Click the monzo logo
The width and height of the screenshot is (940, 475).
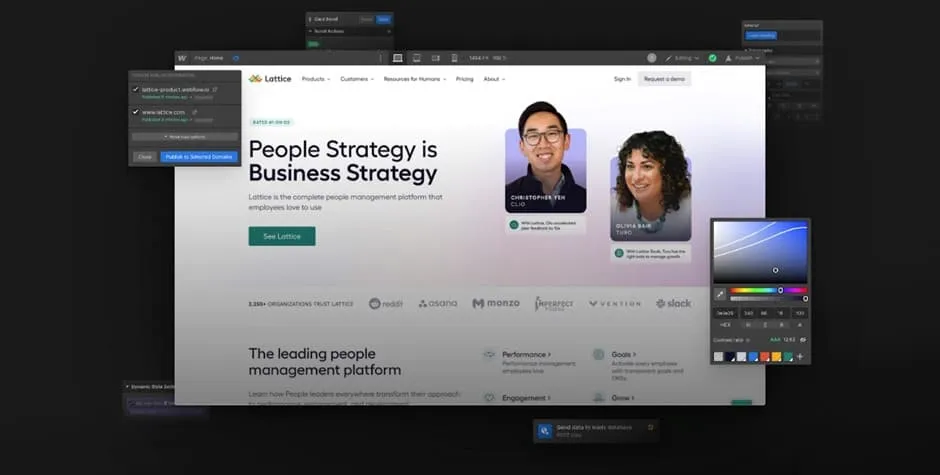[x=496, y=303]
